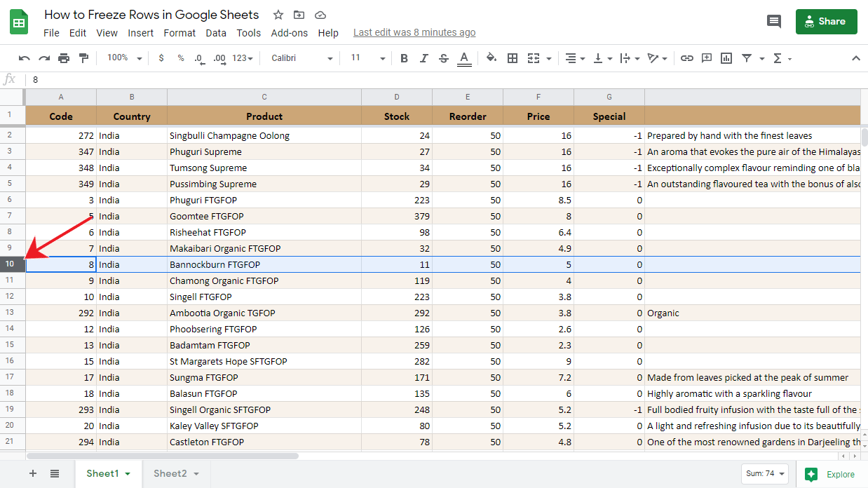The image size is (868, 488).
Task: Open the Tools menu
Action: (x=249, y=33)
